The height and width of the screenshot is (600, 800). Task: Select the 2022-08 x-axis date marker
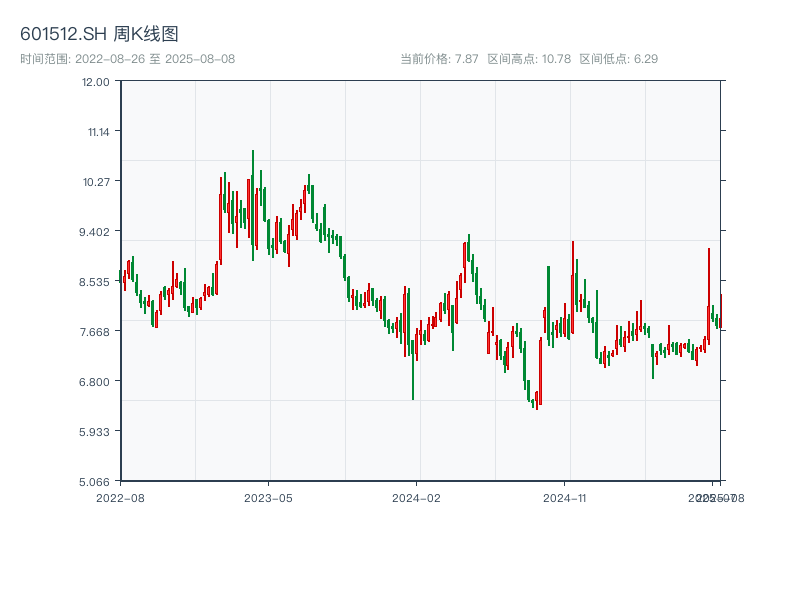coord(120,497)
